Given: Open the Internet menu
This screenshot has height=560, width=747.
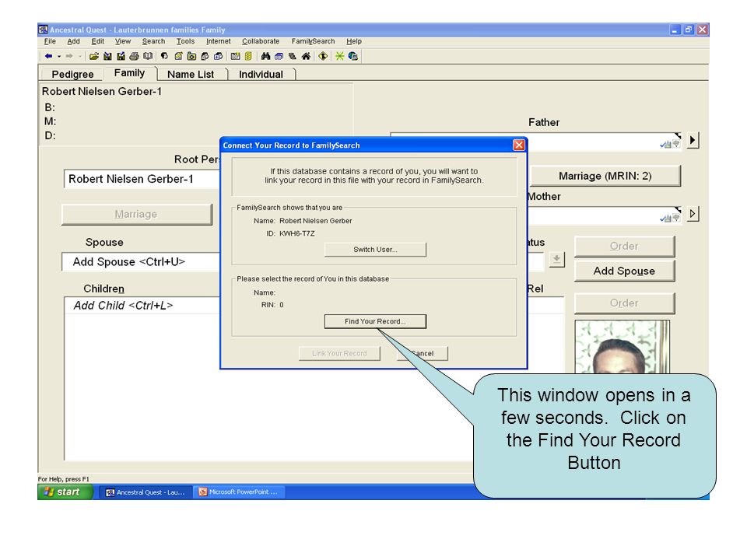Looking at the screenshot, I should pyautogui.click(x=218, y=41).
